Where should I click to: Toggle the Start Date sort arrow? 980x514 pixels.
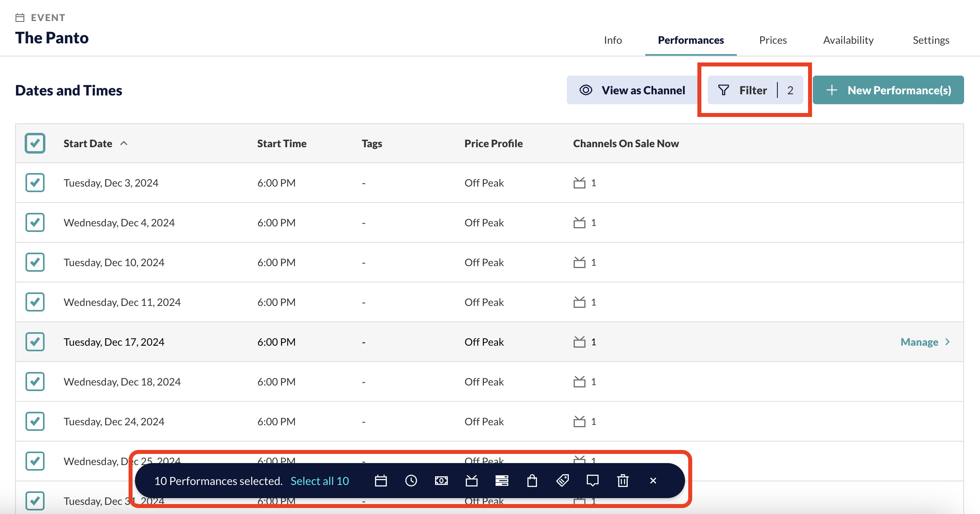(x=124, y=143)
